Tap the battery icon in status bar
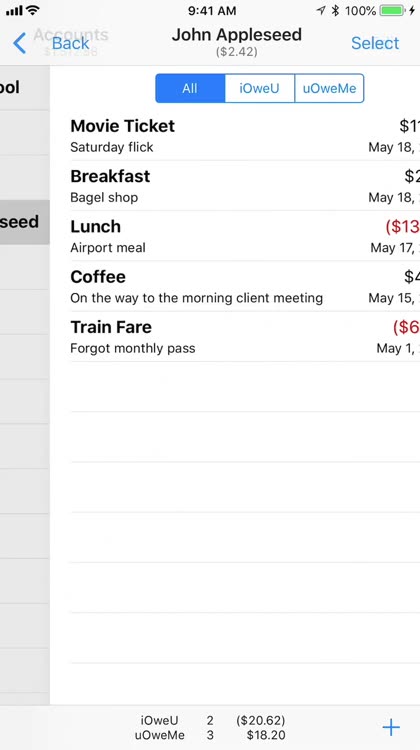The height and width of the screenshot is (750, 420). [392, 11]
